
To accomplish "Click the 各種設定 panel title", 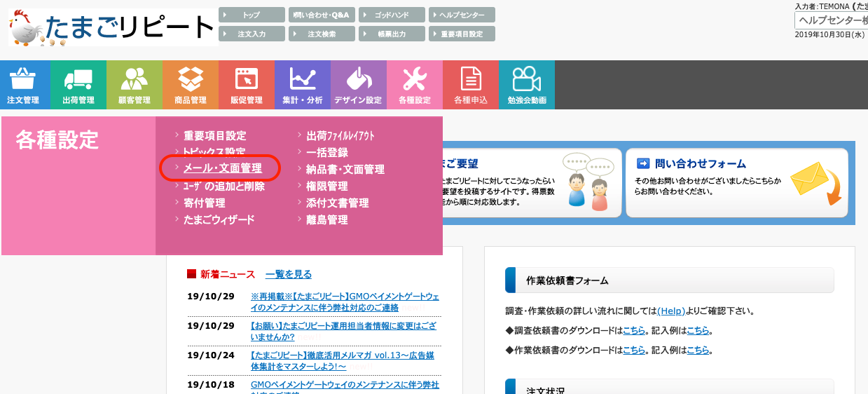I will [57, 140].
